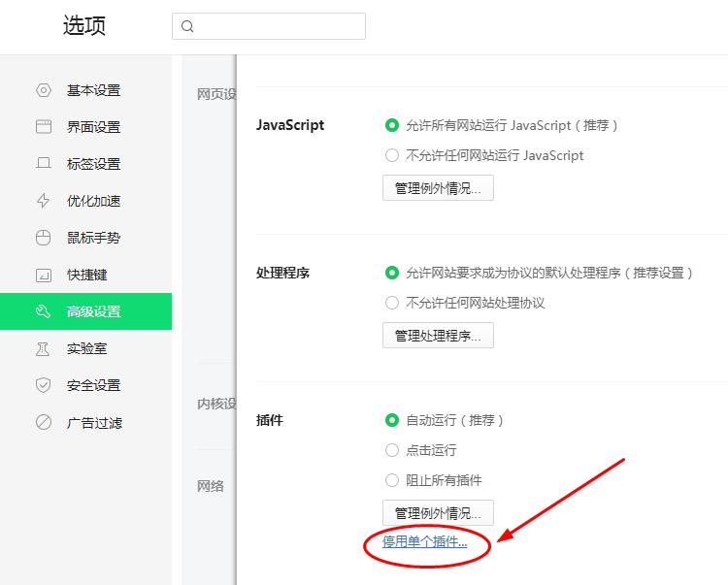The height and width of the screenshot is (585, 728).
Task: Click the 广告过滤 blocked-circle icon
Action: tap(43, 422)
